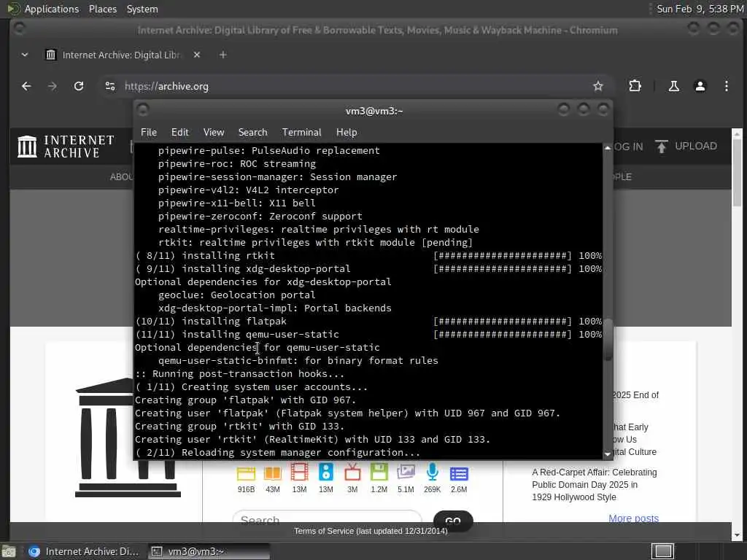Click text ':: Running post-transaction hooks...'
Viewport: 747px width, 560px height.
(x=239, y=374)
